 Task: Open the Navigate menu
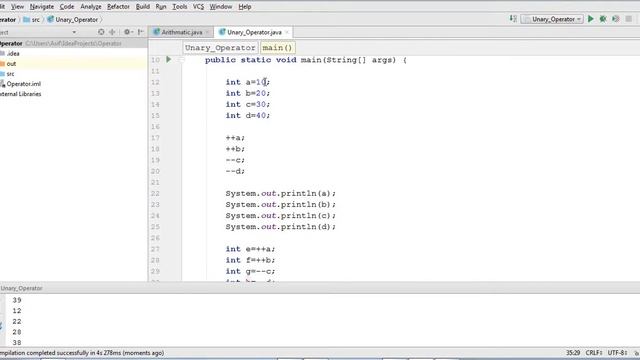[42, 7]
